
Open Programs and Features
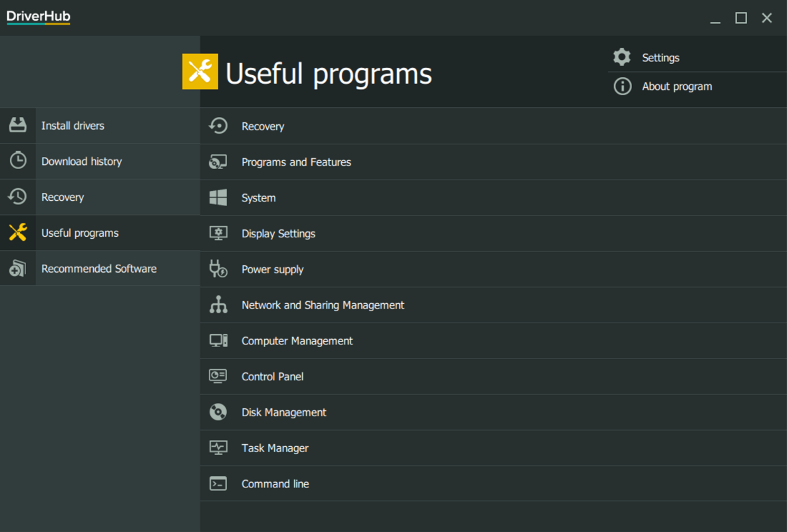tap(296, 162)
